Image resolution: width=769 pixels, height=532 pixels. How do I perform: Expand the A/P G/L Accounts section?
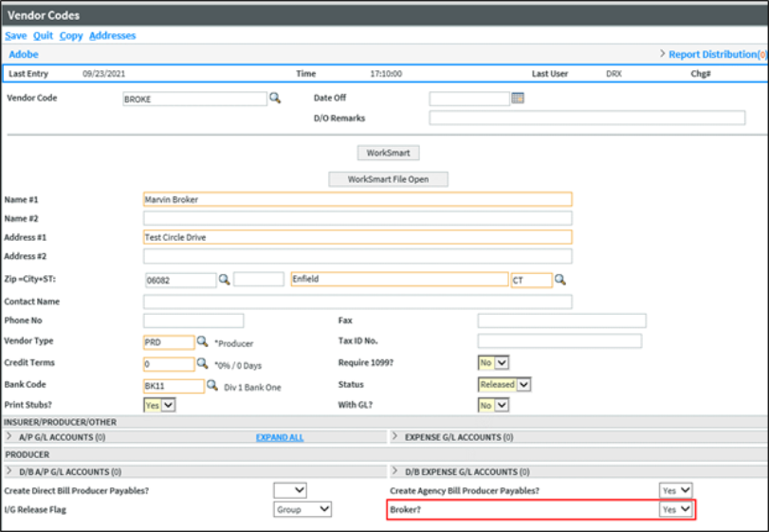[62, 437]
